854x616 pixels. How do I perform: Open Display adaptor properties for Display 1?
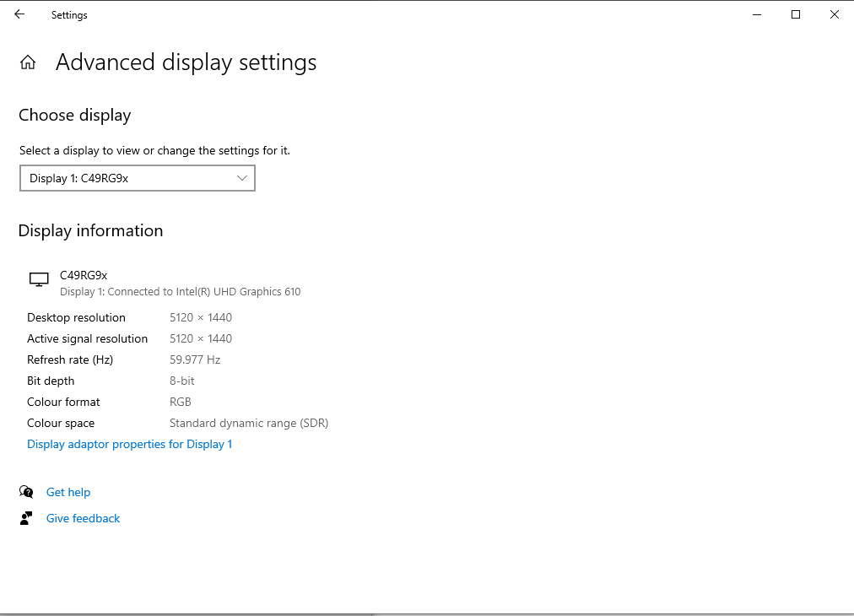(x=129, y=444)
